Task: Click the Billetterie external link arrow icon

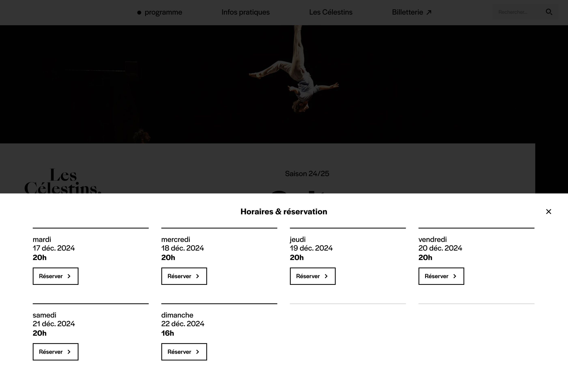Action: (429, 12)
